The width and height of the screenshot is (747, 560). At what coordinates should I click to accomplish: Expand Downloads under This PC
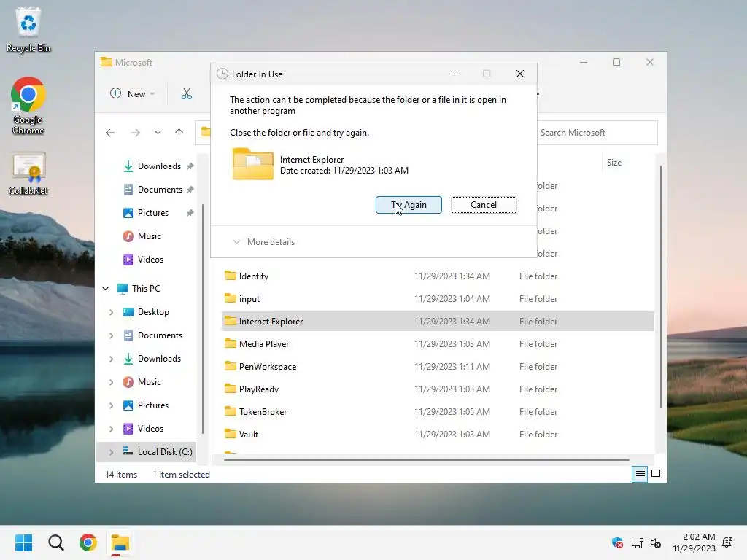coord(111,359)
